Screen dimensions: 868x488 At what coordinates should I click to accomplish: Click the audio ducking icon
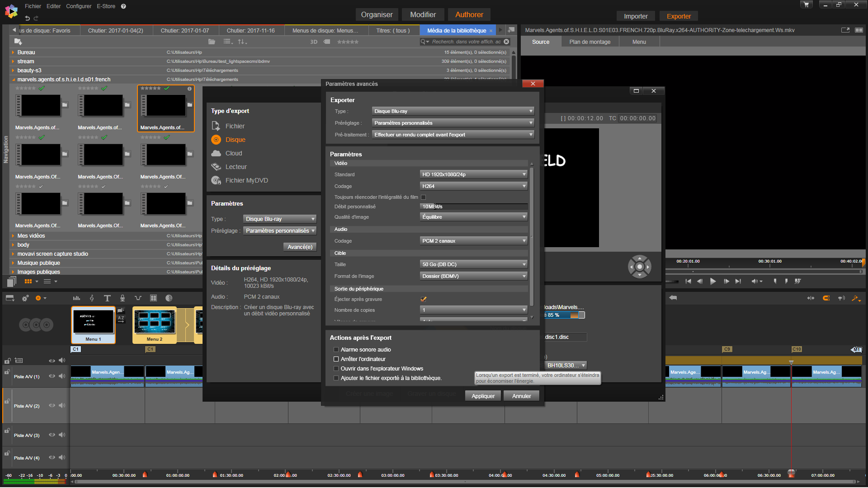[138, 298]
